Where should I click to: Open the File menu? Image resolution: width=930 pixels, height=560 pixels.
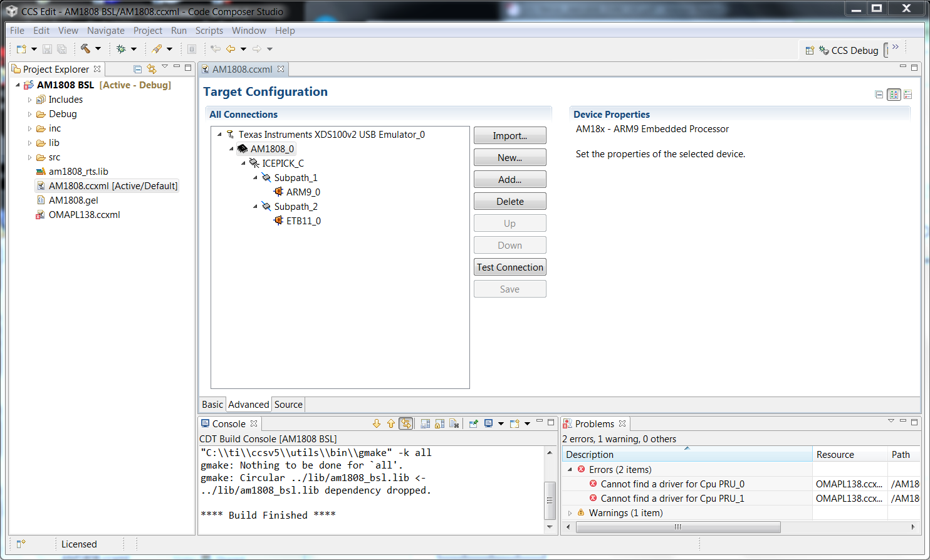17,31
